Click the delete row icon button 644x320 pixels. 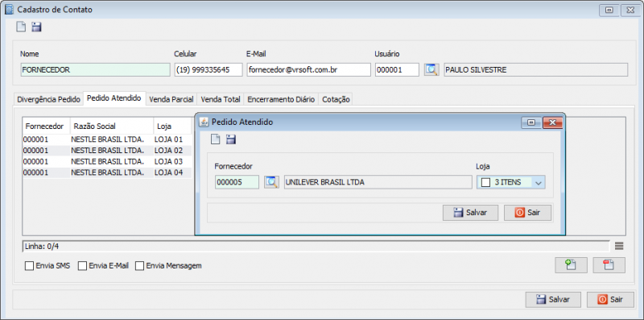point(609,265)
